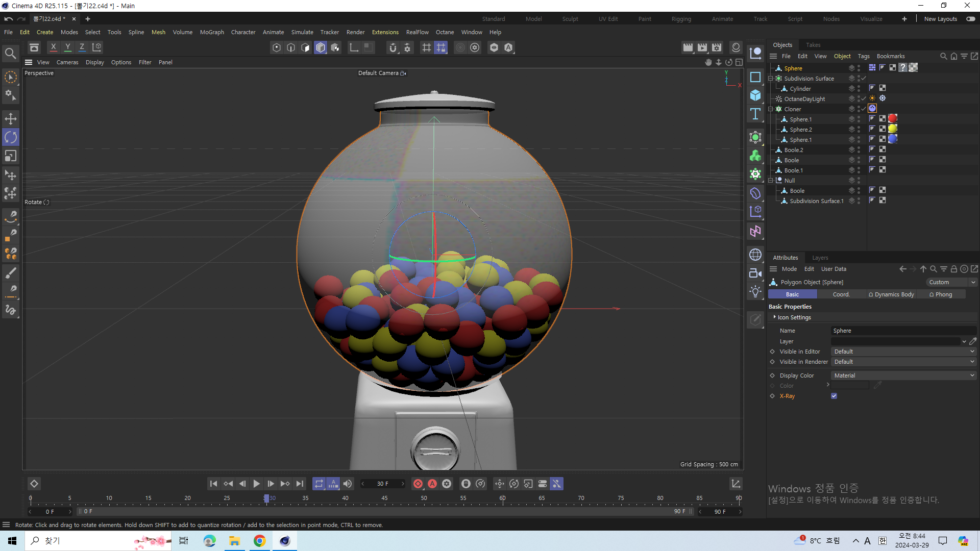Toggle OctaneDayLight enable checkmark
980x551 pixels.
[864, 99]
